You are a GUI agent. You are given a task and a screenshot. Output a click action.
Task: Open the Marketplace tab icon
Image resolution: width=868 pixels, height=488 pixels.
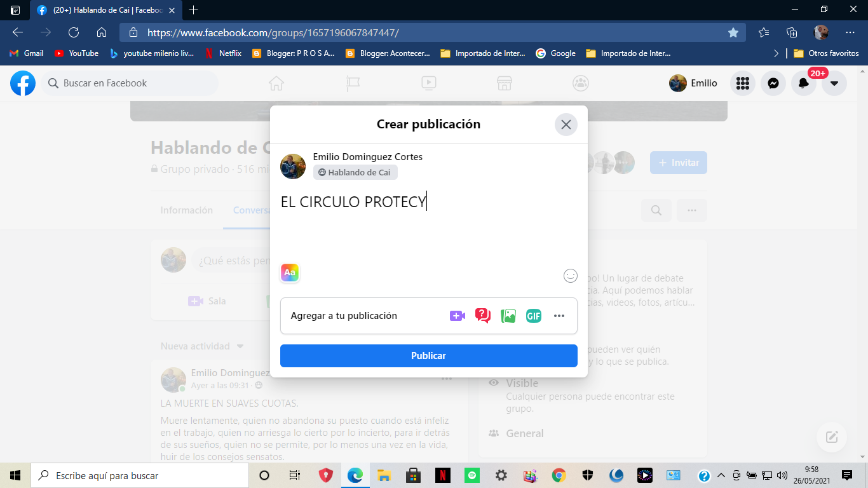pos(505,83)
